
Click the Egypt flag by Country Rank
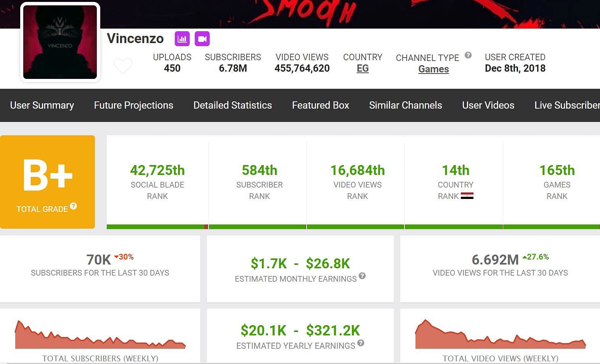pos(467,196)
